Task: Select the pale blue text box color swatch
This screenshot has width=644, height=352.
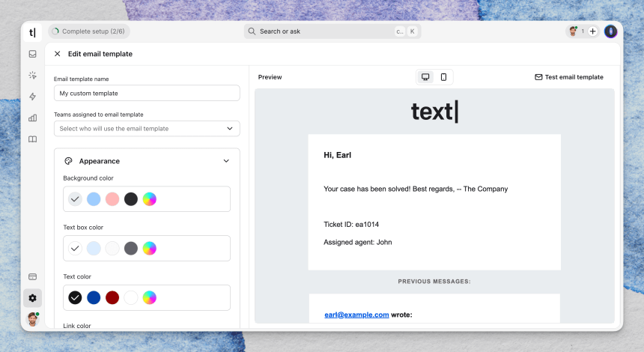Action: click(94, 249)
